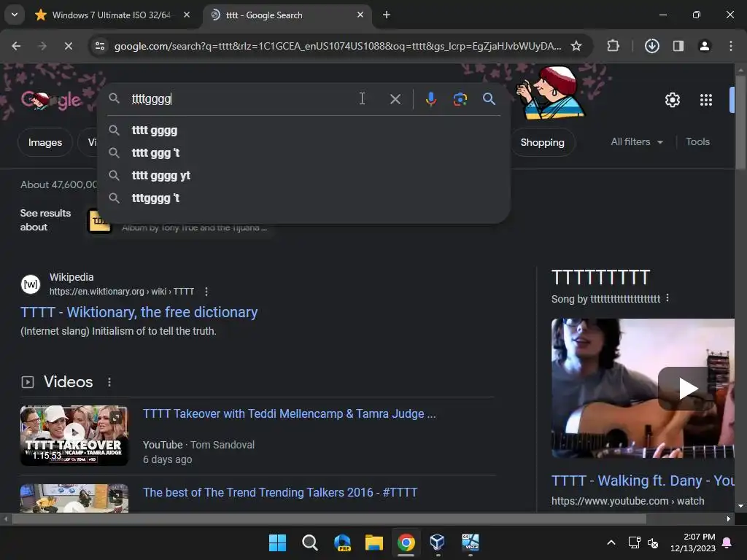The image size is (747, 560).
Task: Open song panel more options dots
Action: click(667, 298)
